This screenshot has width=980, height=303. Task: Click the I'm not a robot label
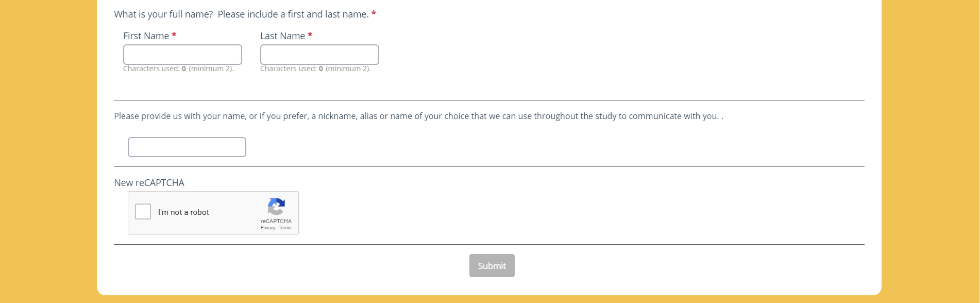(x=183, y=212)
